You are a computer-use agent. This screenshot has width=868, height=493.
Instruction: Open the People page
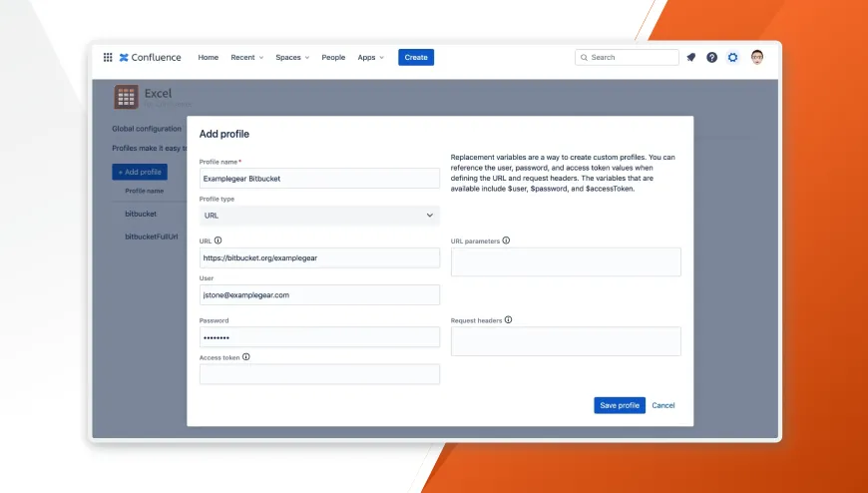coord(333,57)
